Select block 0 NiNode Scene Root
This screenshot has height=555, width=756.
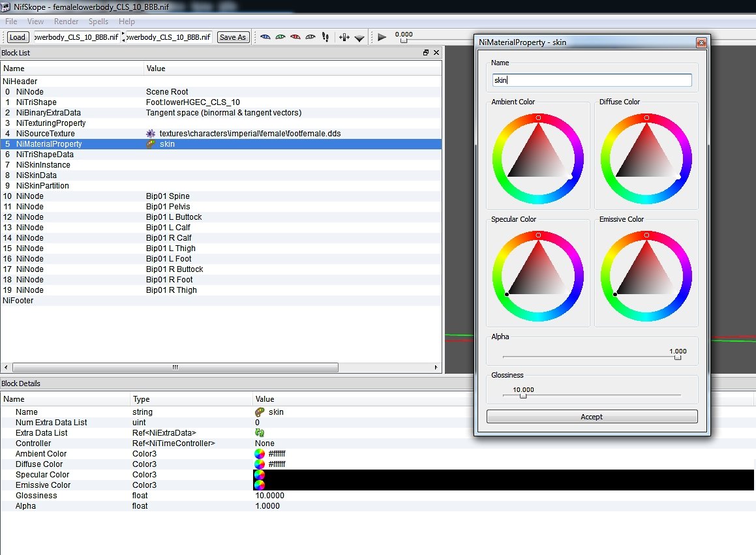click(x=221, y=91)
